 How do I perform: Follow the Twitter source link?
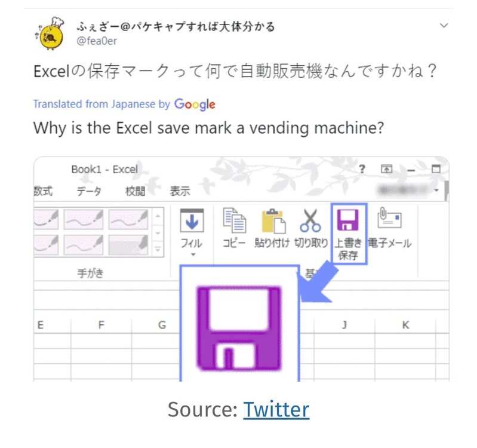tap(276, 410)
